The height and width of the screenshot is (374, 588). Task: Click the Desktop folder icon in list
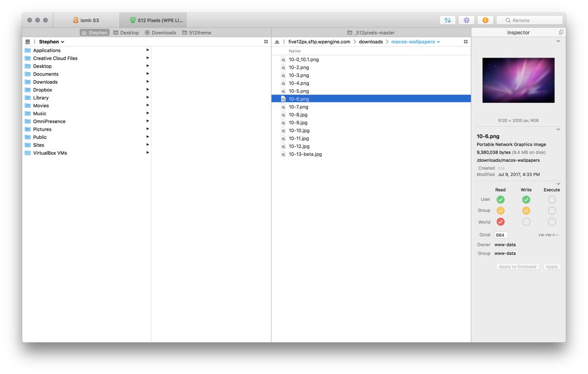(28, 66)
